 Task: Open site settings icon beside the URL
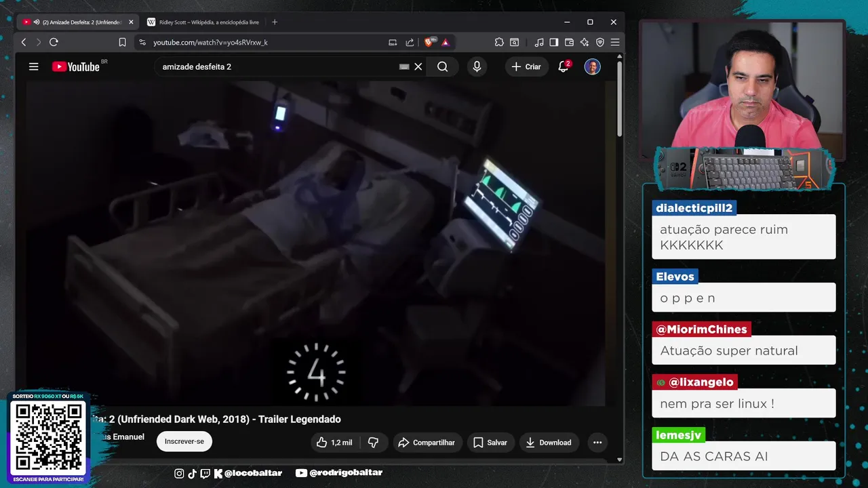tap(142, 42)
